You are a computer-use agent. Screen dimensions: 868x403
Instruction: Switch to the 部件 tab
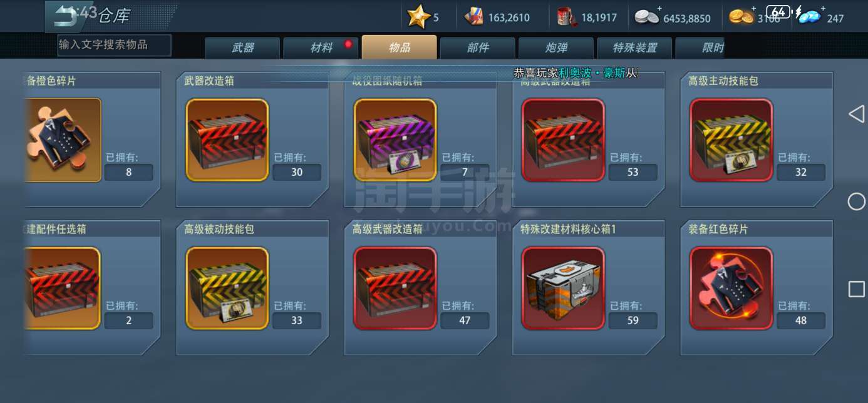click(477, 48)
